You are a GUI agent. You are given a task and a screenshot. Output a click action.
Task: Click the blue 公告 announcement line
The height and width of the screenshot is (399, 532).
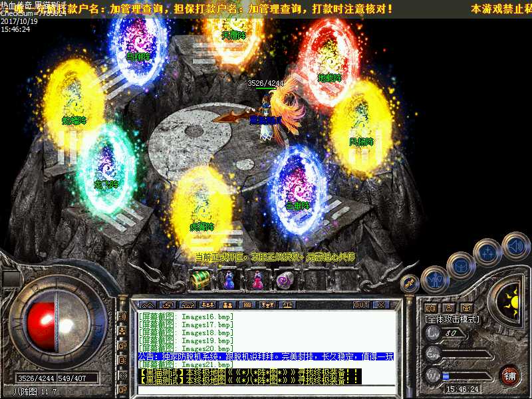(266, 356)
